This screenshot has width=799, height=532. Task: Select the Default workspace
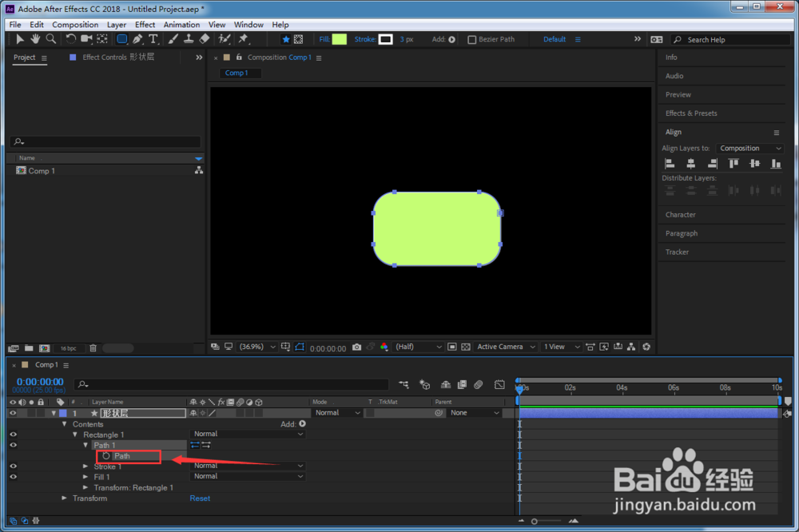click(555, 39)
